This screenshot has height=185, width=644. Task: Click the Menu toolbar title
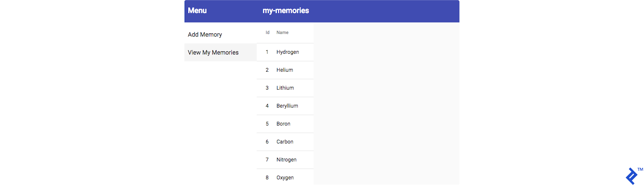tap(197, 10)
